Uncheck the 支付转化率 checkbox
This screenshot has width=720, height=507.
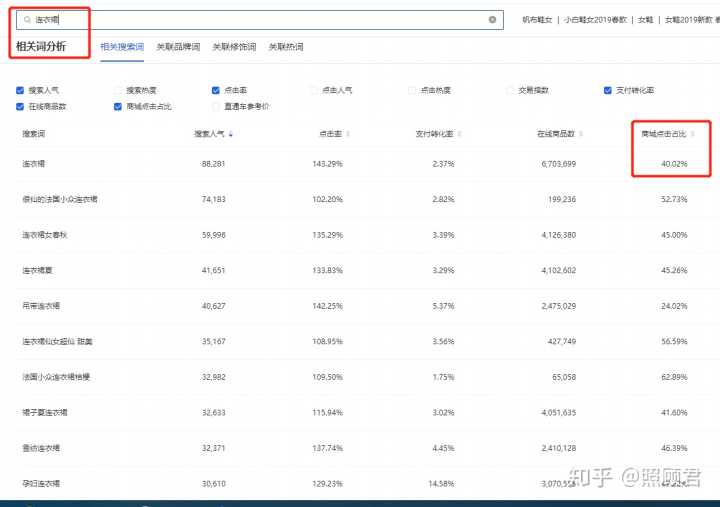pos(607,90)
